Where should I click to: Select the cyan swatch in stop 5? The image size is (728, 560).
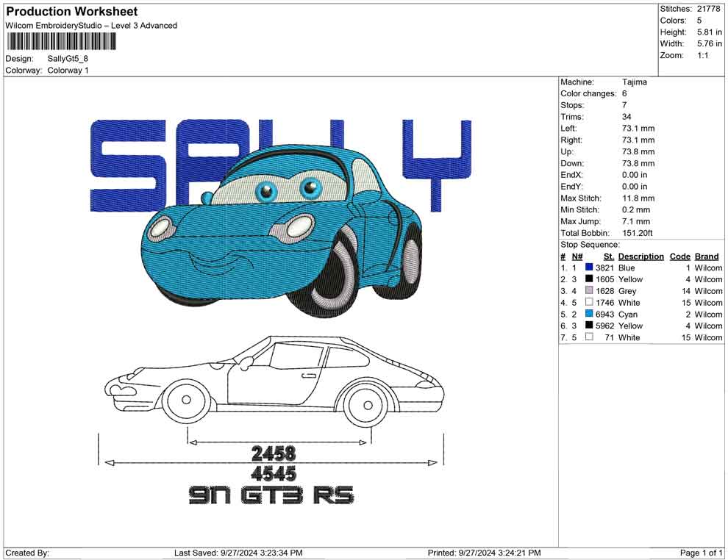point(589,315)
